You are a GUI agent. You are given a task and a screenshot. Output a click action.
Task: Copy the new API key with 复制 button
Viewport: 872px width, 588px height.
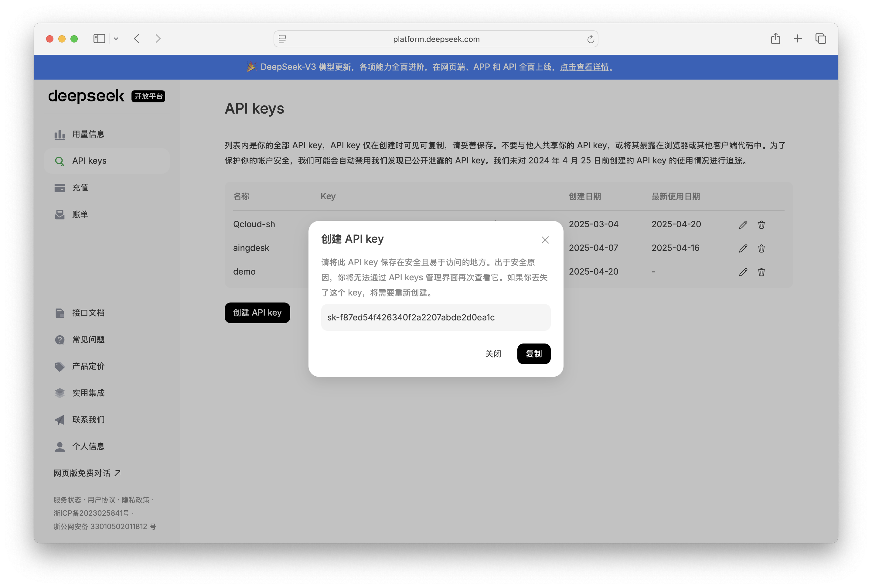(x=534, y=354)
